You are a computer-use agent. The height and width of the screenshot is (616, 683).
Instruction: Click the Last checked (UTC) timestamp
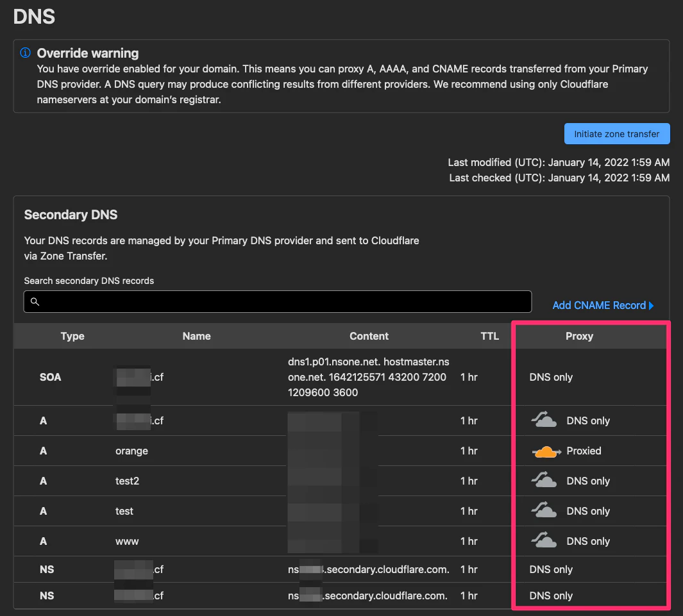tap(559, 178)
